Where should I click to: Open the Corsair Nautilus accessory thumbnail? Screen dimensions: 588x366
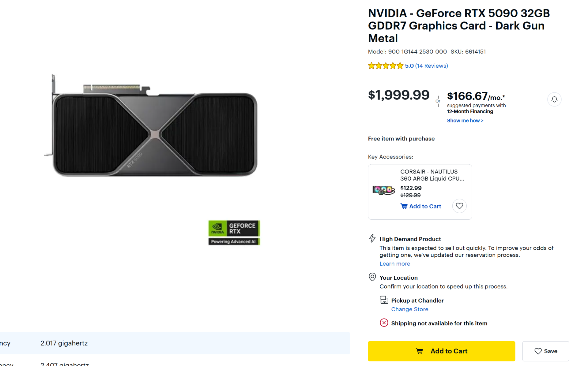(x=383, y=190)
